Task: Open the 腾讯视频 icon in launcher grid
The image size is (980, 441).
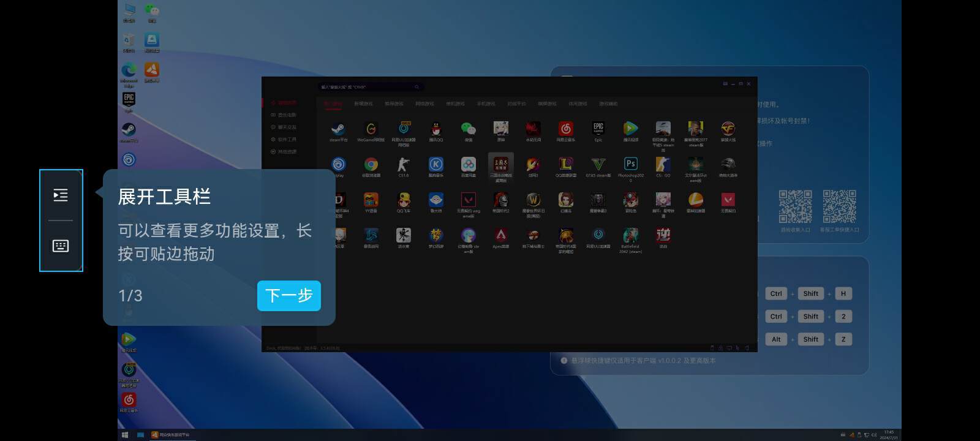Action: pyautogui.click(x=631, y=129)
